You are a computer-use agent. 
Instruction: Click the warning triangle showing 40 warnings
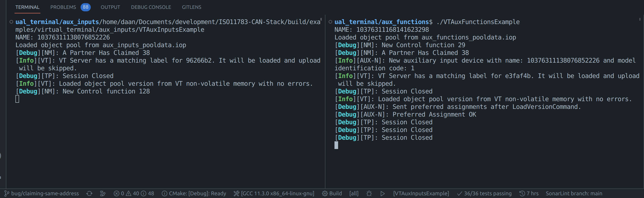[129, 193]
